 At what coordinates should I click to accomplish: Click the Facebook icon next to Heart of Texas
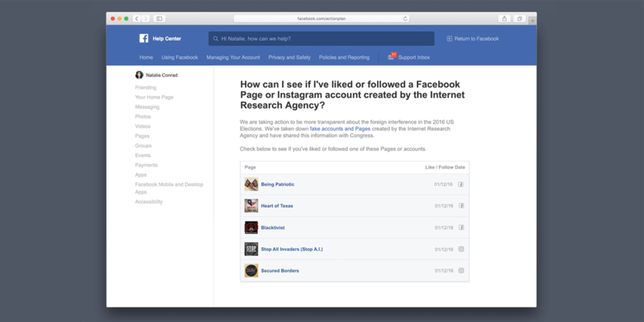461,206
